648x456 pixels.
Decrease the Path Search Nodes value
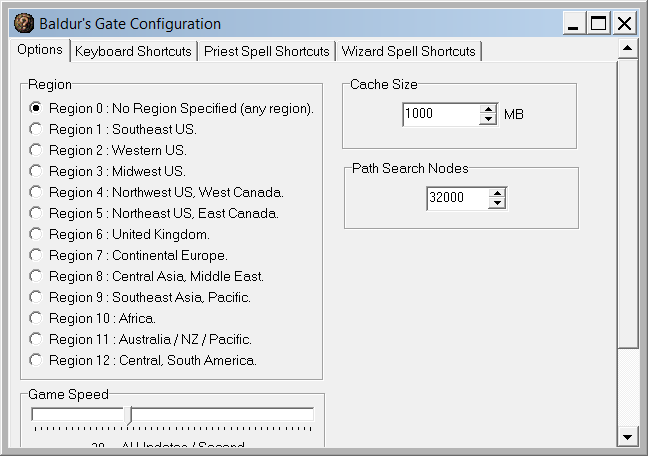[x=497, y=204]
